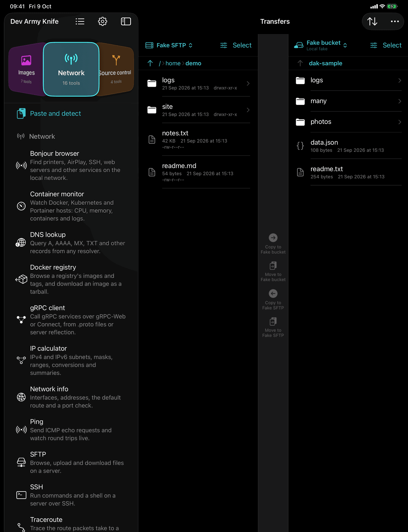Click the Network info globe icon
The height and width of the screenshot is (532, 408).
tap(21, 397)
